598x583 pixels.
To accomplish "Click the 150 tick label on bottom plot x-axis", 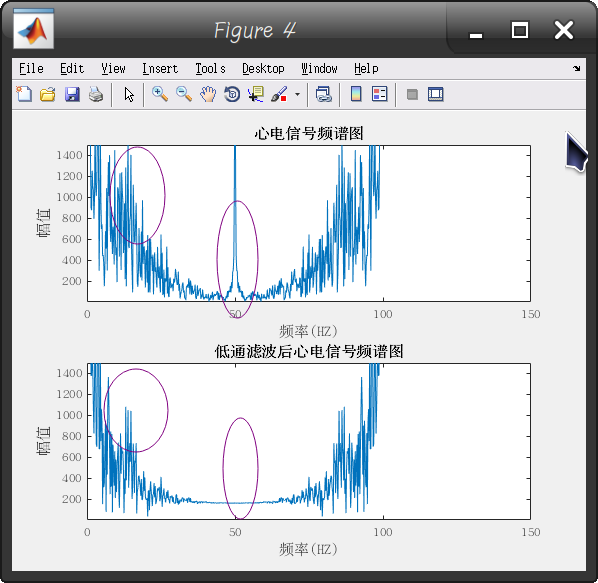I will [531, 532].
